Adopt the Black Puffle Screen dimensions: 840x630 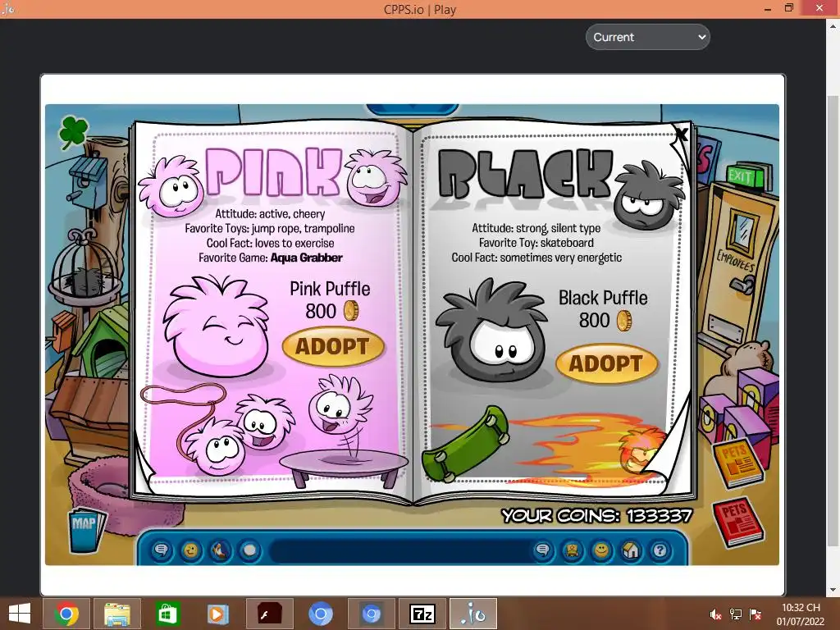606,363
